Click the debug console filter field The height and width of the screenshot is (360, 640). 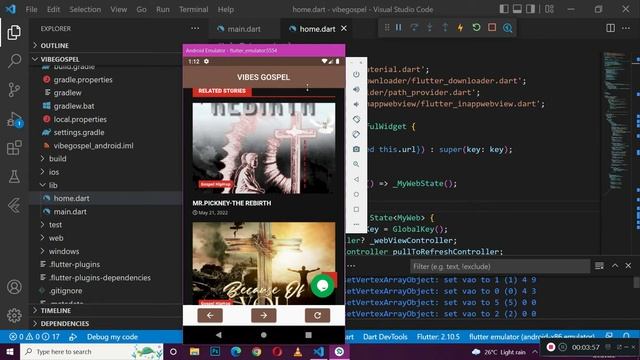tap(500, 267)
